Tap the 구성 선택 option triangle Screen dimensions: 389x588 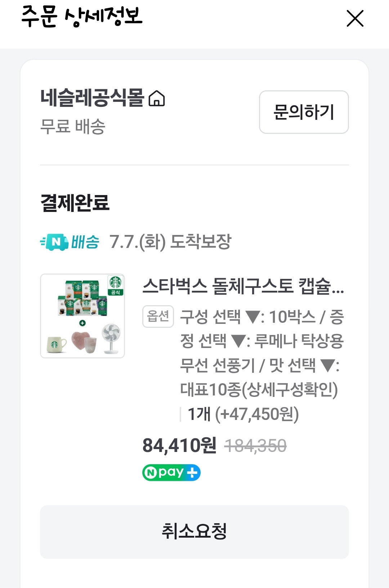click(252, 317)
